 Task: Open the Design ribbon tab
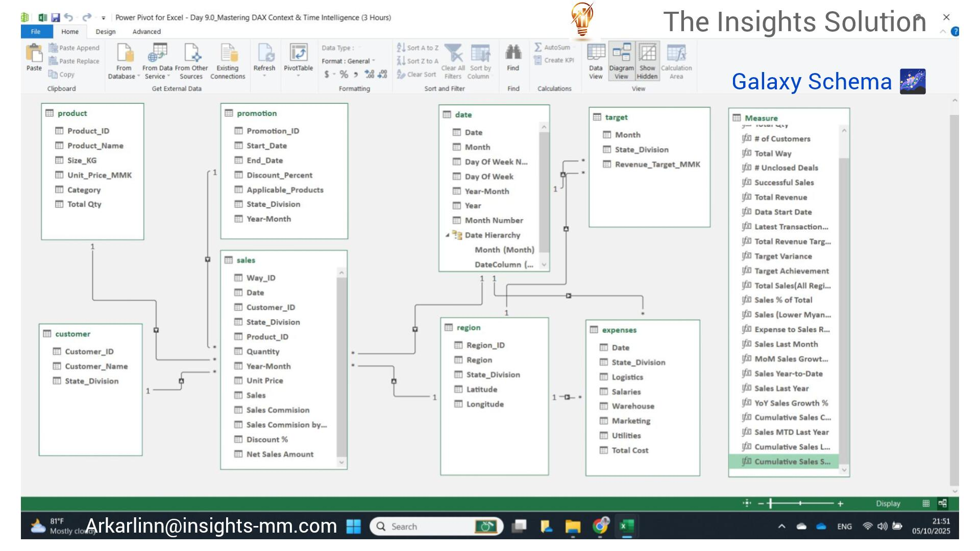pos(106,32)
